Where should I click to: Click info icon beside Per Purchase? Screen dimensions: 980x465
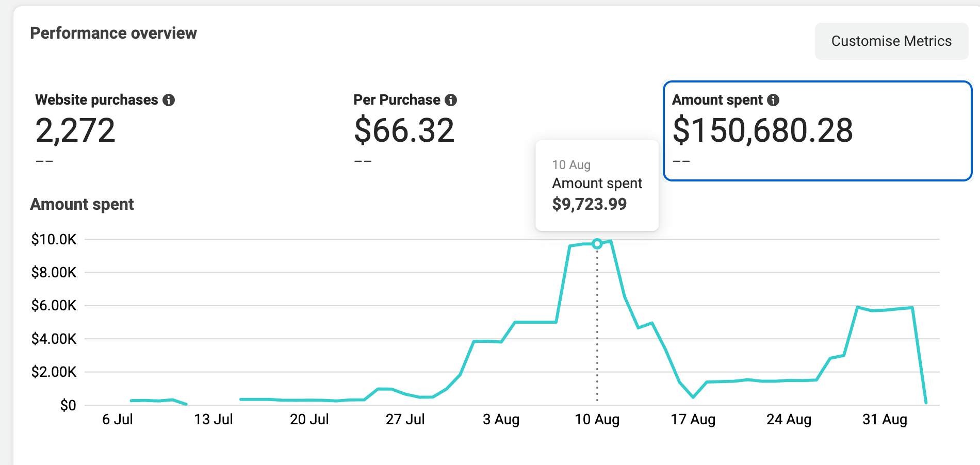point(451,100)
